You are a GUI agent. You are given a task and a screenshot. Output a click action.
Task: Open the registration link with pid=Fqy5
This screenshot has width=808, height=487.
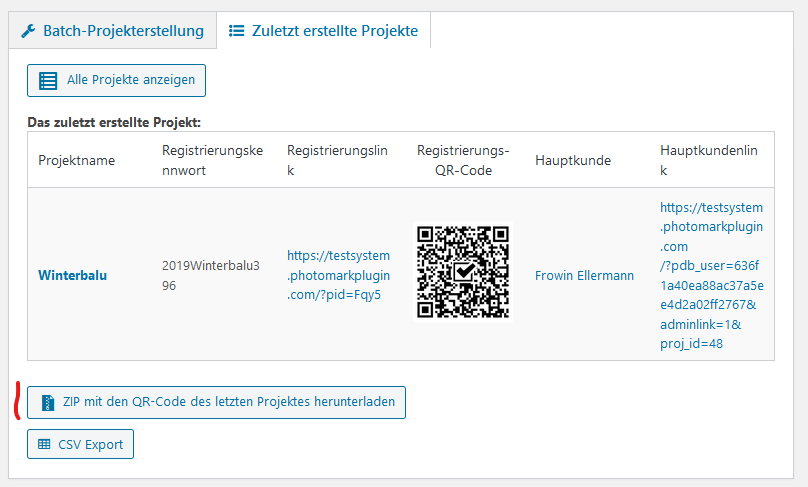338,275
